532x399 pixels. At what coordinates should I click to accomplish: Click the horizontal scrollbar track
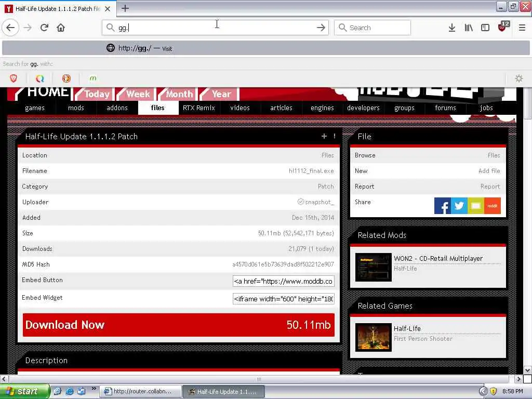click(259, 379)
